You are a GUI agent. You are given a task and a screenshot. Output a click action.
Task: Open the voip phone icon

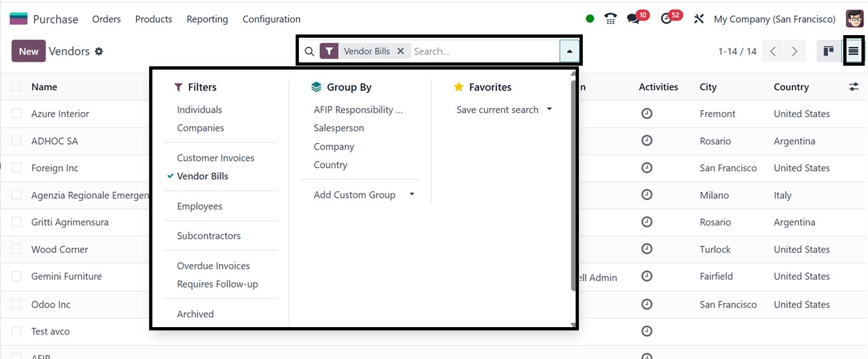610,19
